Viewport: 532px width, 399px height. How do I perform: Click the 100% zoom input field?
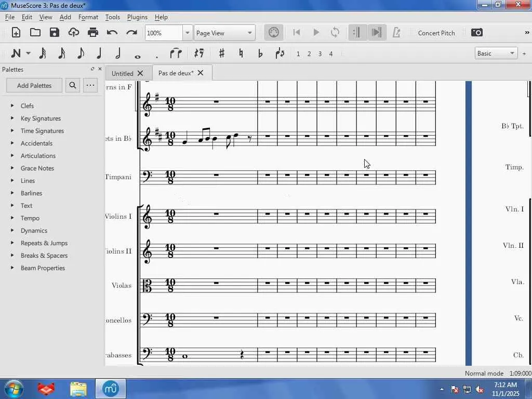tap(164, 33)
